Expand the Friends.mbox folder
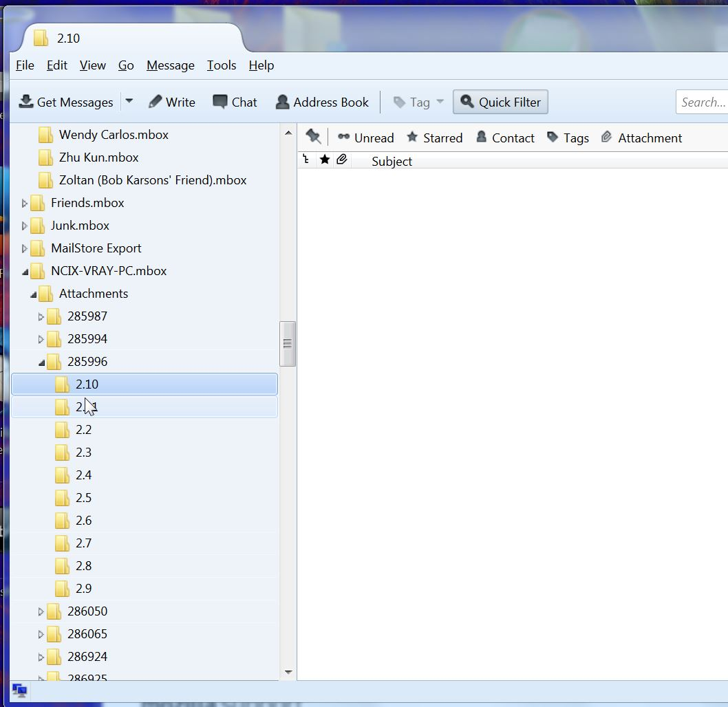 point(25,204)
